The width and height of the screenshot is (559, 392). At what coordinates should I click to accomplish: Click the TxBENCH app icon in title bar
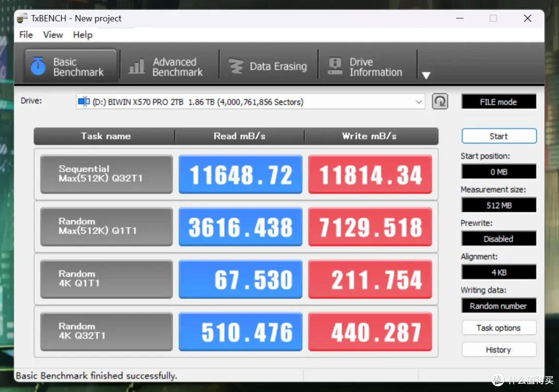point(22,18)
